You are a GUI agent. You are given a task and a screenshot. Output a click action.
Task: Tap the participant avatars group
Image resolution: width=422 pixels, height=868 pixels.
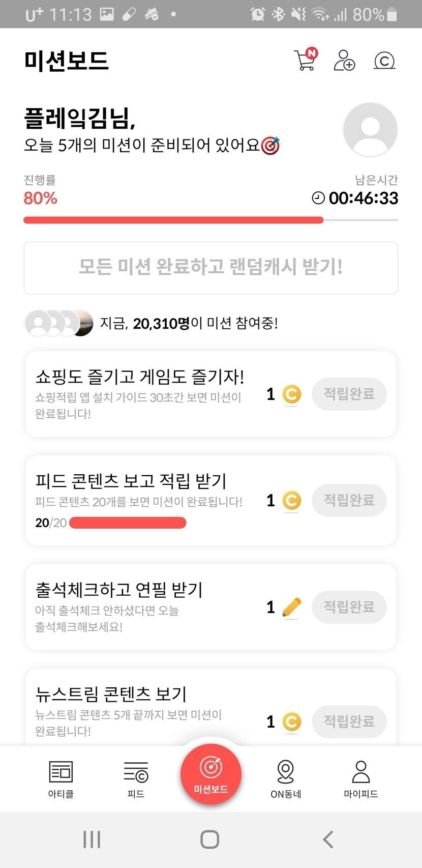coord(59,323)
